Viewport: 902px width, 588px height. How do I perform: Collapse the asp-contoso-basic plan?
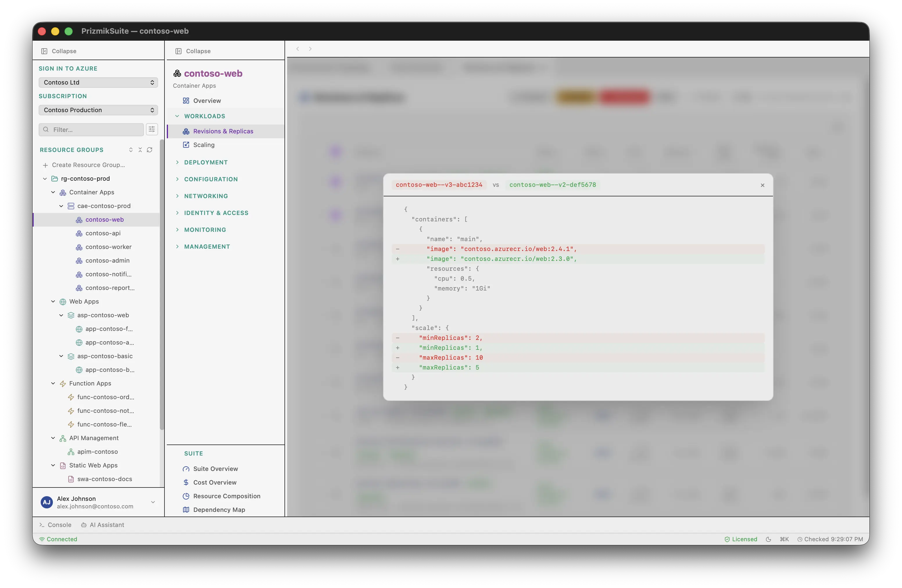point(61,356)
